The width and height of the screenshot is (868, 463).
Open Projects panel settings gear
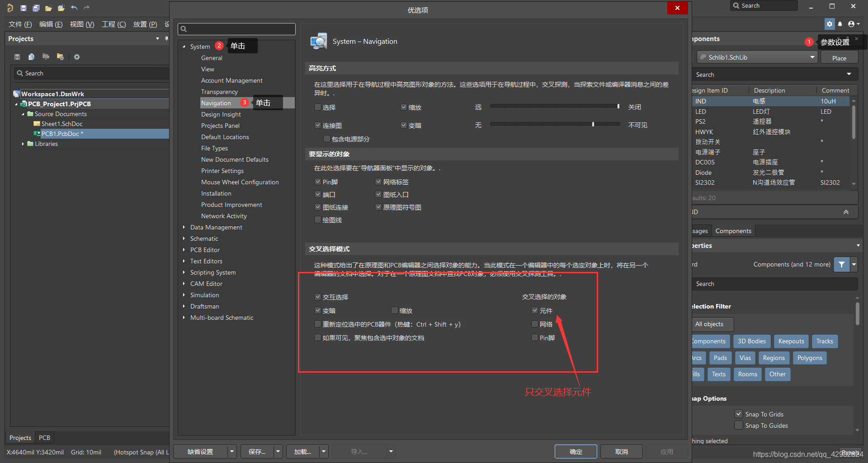[77, 57]
